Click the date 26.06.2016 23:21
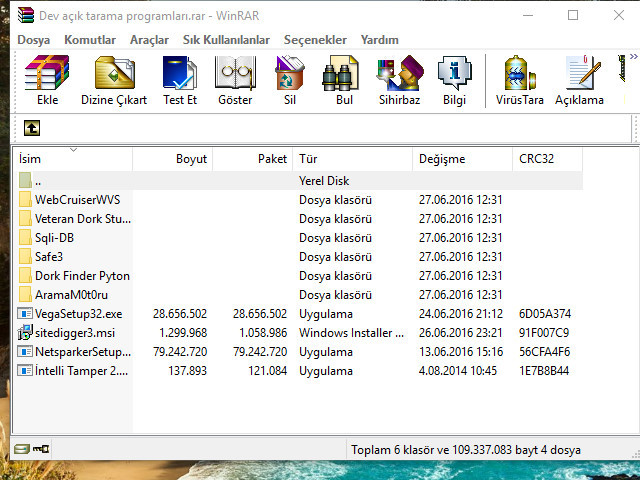 (460, 333)
